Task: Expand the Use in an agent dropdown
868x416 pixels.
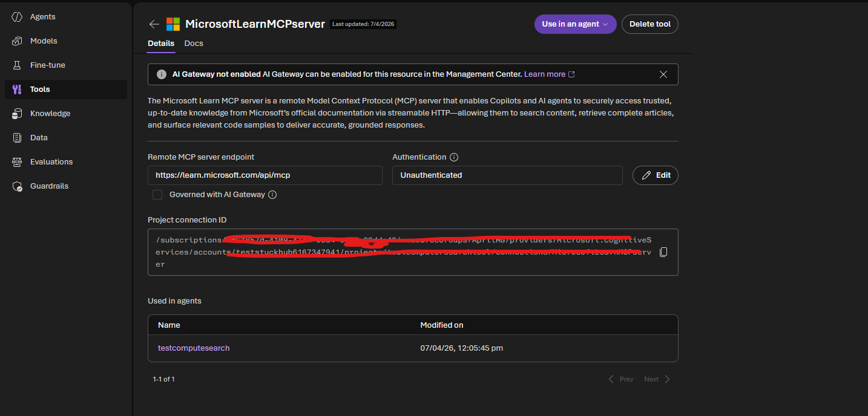Action: click(x=575, y=24)
